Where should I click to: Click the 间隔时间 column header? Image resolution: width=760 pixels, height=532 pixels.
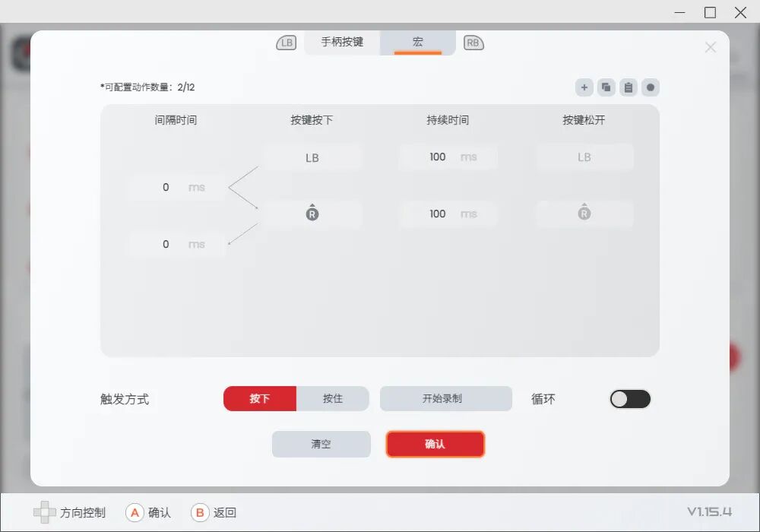pos(176,120)
